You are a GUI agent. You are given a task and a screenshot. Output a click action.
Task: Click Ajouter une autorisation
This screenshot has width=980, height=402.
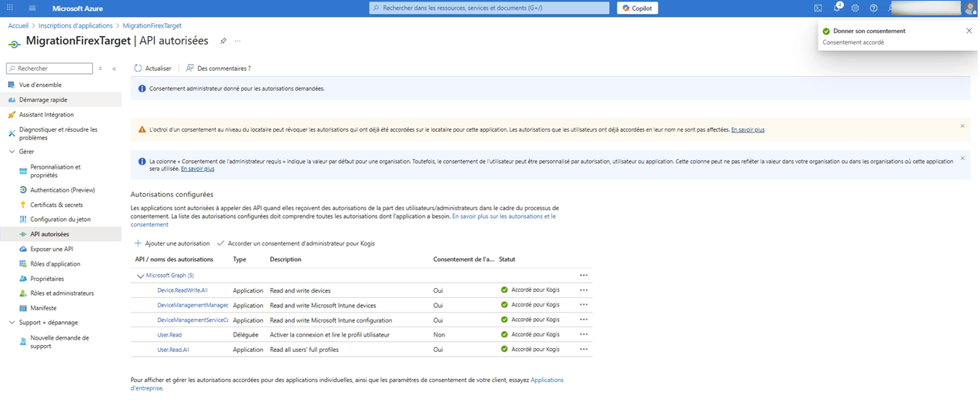tap(172, 243)
